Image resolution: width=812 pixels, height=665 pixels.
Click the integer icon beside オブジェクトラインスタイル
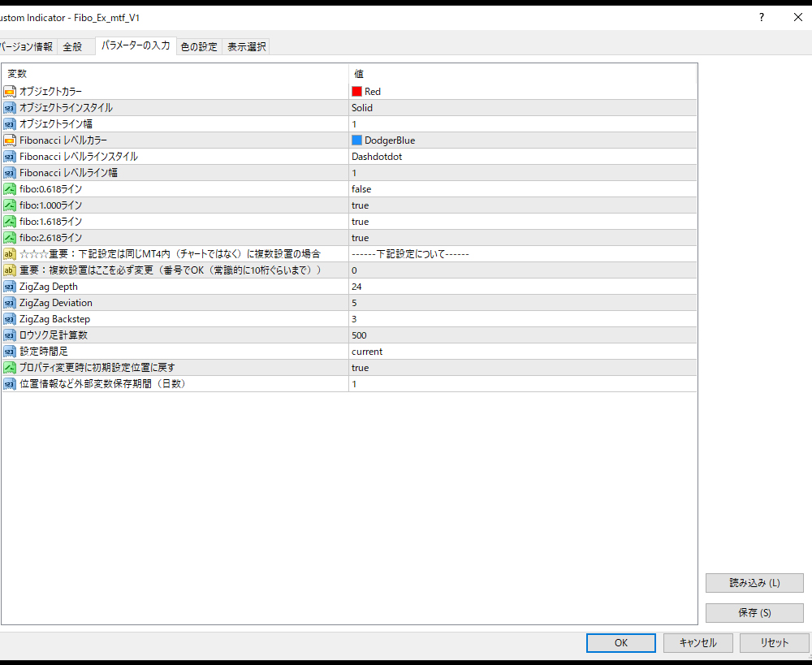(x=10, y=108)
